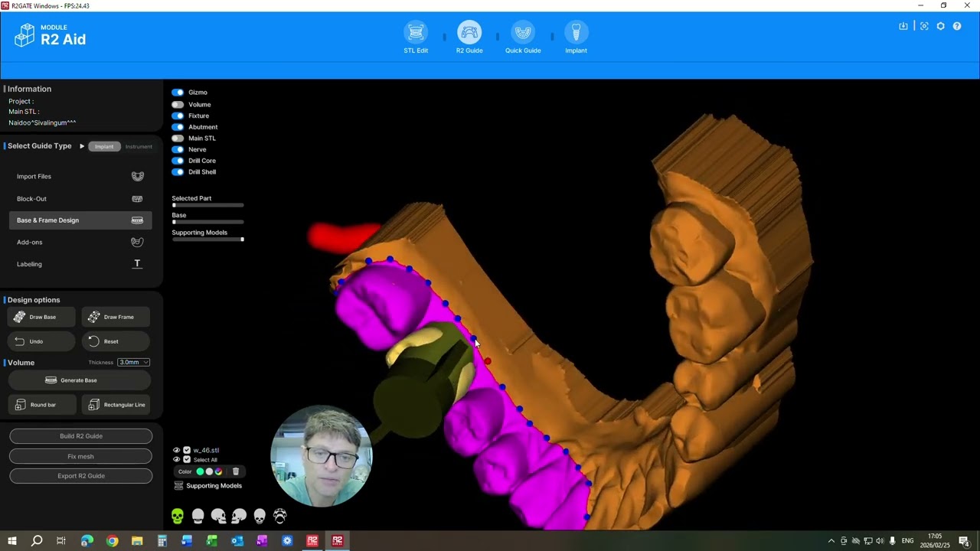Toggle the Nerve switch

tap(178, 149)
